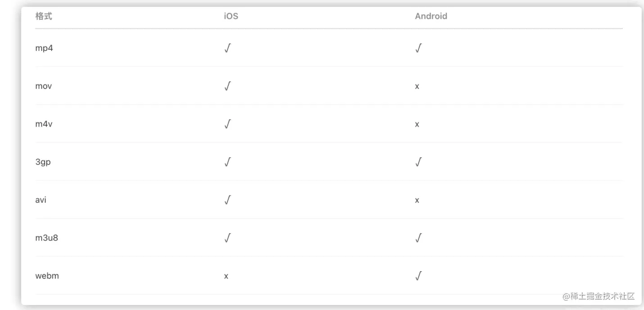Click the mp4 format label
The image size is (644, 310).
point(44,48)
